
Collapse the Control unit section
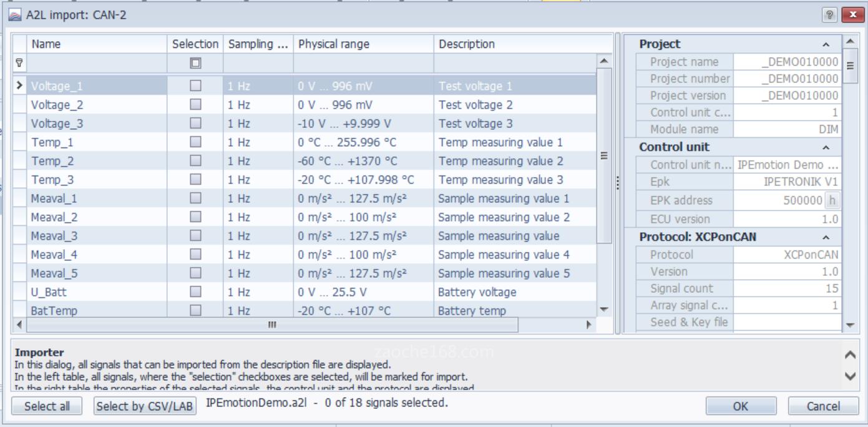pos(826,148)
